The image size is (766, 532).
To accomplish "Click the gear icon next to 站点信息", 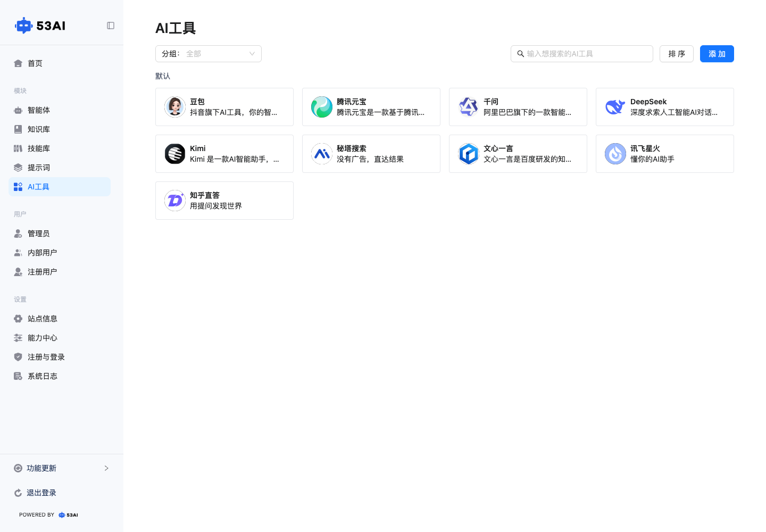I will [x=18, y=319].
